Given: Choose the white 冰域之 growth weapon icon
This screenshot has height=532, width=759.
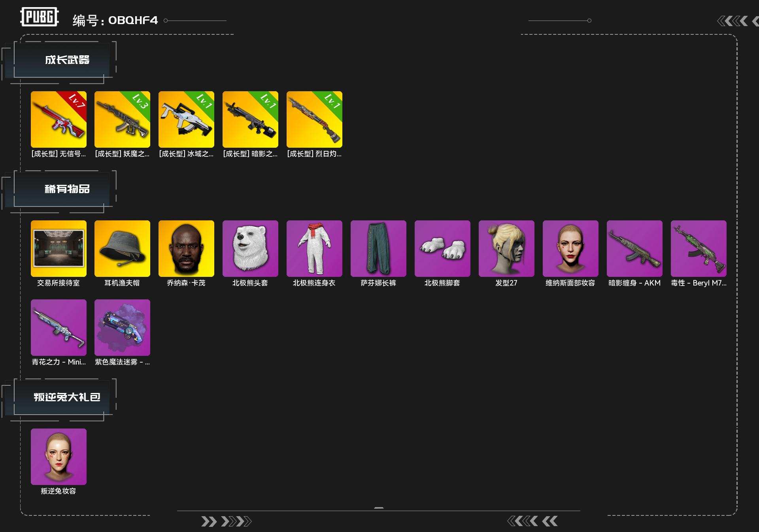Looking at the screenshot, I should 186,119.
